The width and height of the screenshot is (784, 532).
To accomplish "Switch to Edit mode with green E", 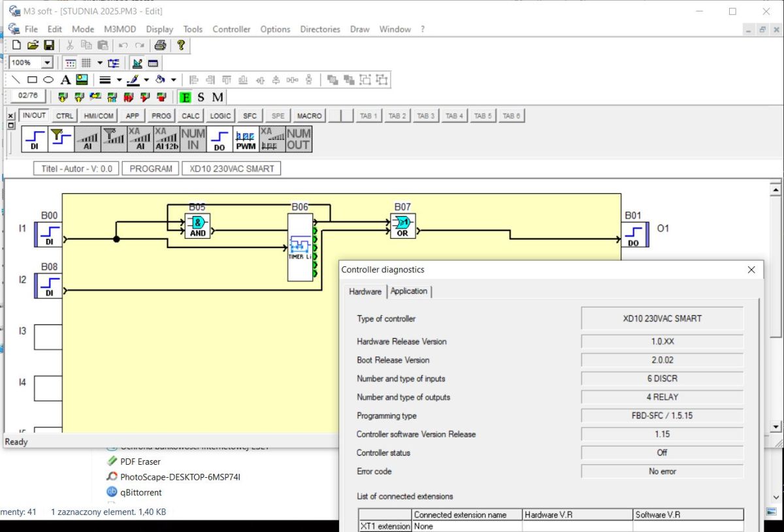I will [186, 97].
